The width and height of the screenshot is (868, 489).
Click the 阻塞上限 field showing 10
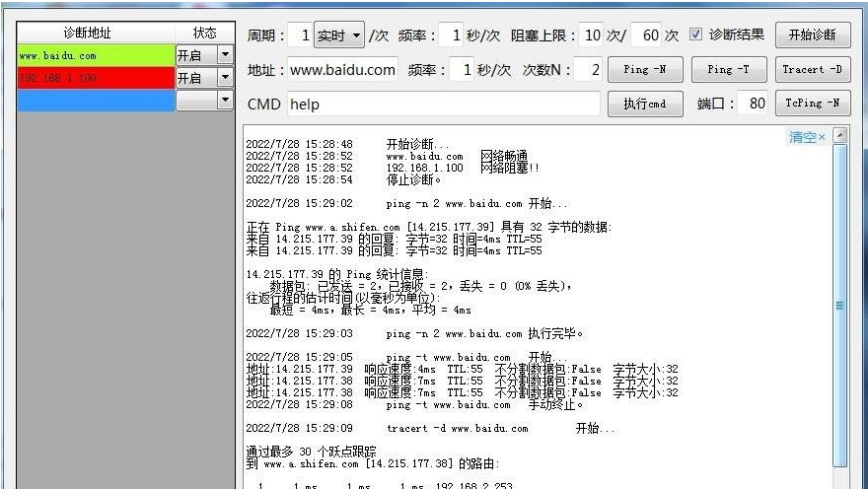(591, 35)
